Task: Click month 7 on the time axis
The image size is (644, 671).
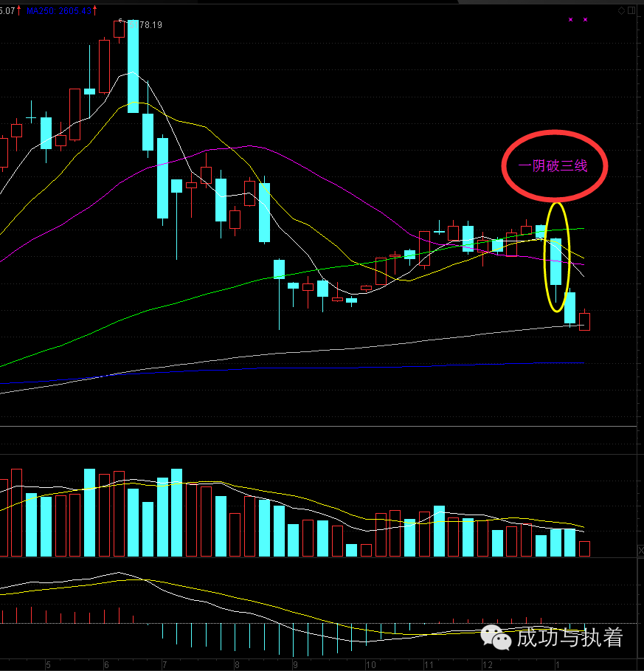Action: [x=165, y=665]
